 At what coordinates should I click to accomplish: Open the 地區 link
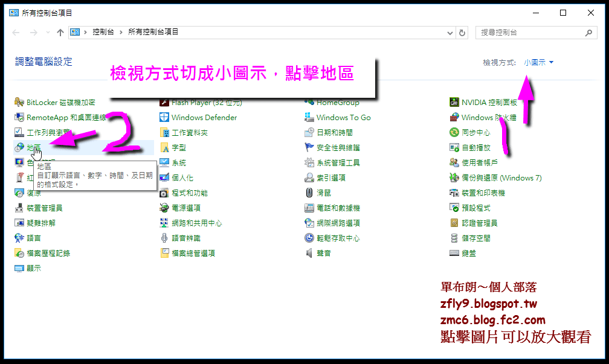pyautogui.click(x=33, y=148)
